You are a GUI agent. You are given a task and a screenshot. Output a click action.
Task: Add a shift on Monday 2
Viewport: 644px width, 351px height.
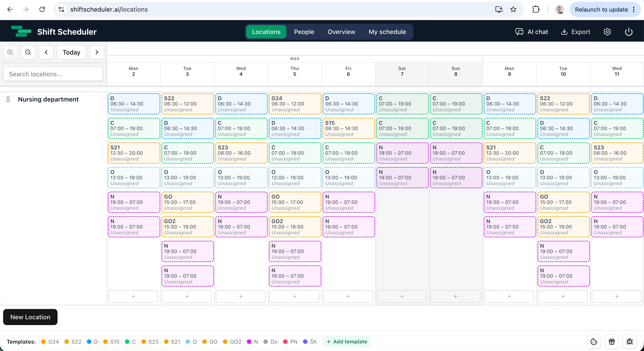pyautogui.click(x=133, y=296)
